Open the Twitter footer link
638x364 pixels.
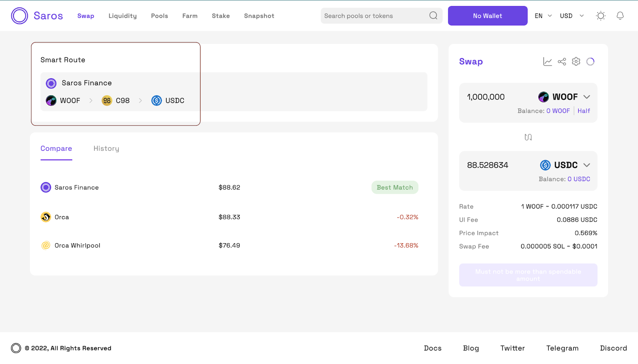512,348
